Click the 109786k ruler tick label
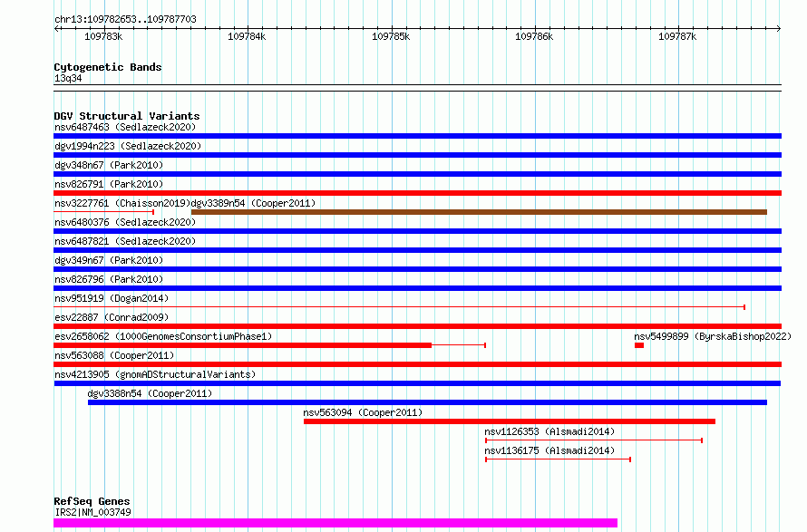The width and height of the screenshot is (807, 532). 534,36
